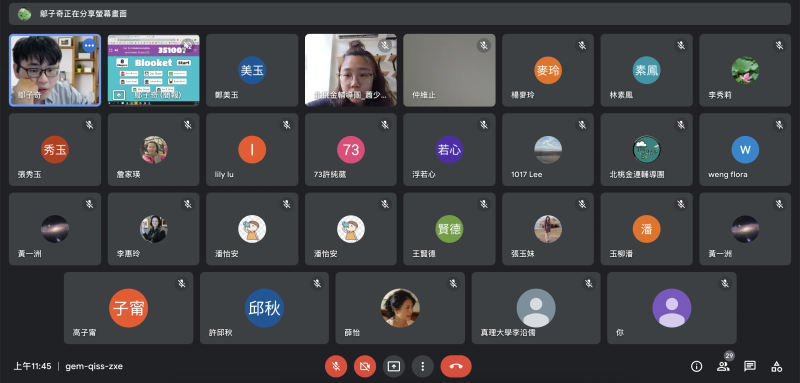Click the muted mic icon on 楊麥玲 tile
Image resolution: width=800 pixels, height=383 pixels.
(582, 45)
